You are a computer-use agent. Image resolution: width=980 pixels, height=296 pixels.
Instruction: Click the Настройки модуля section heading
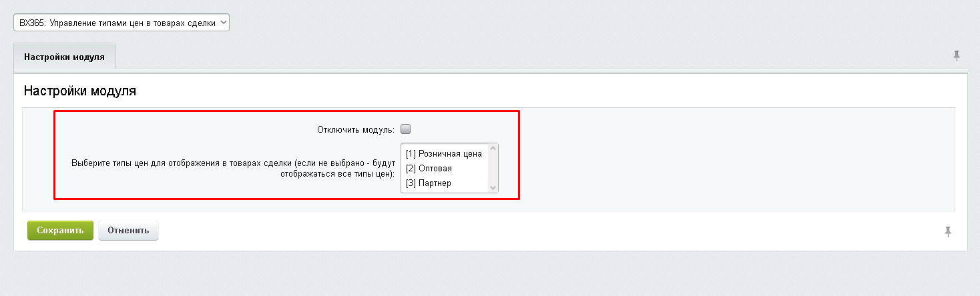(x=80, y=91)
